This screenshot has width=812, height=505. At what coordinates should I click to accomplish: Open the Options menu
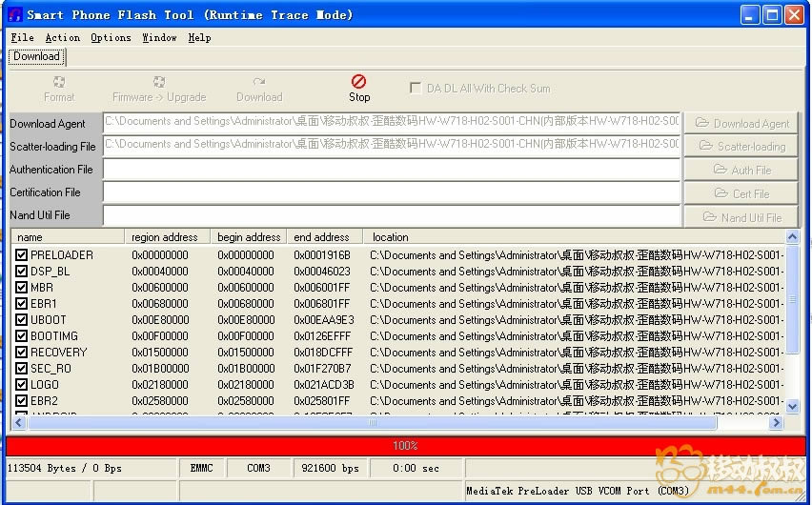[111, 38]
